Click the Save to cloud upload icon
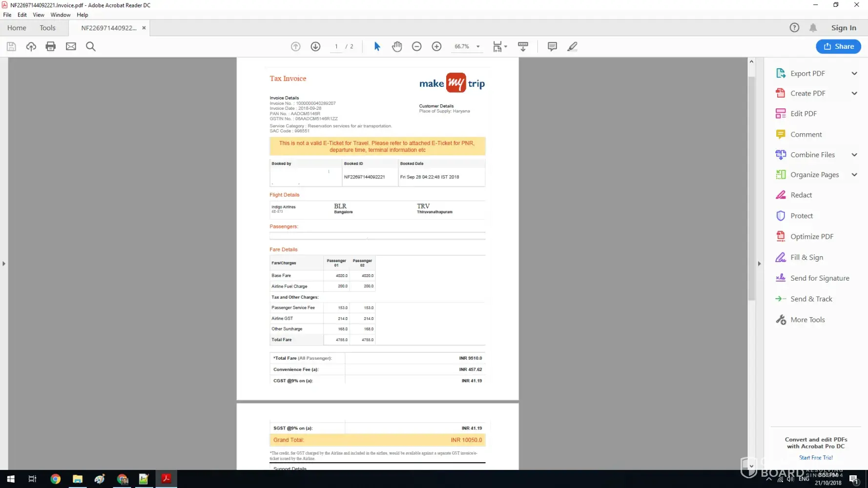Screen dimensions: 868x488 [x=31, y=46]
